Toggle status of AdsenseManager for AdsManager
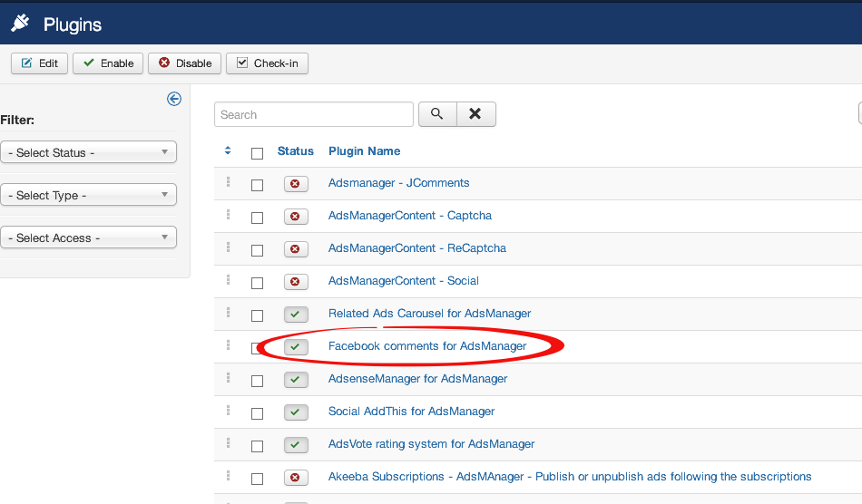The image size is (862, 504). [x=296, y=380]
